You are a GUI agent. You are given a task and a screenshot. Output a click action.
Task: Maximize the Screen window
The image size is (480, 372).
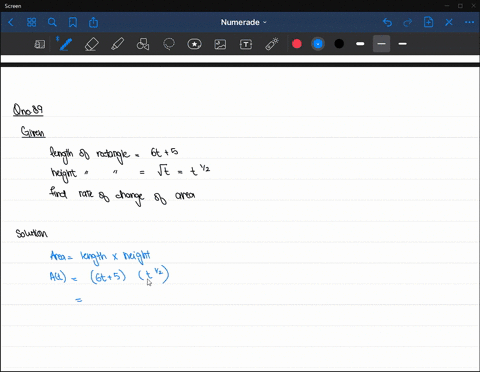pos(460,6)
